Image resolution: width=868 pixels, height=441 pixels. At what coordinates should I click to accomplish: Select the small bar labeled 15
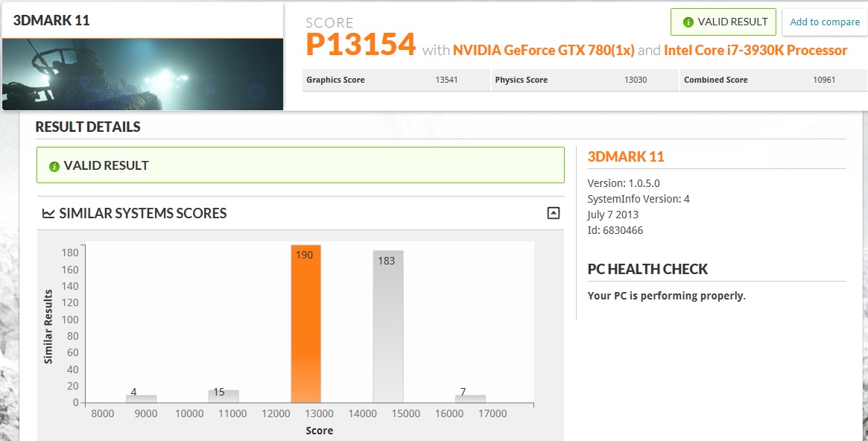224,396
